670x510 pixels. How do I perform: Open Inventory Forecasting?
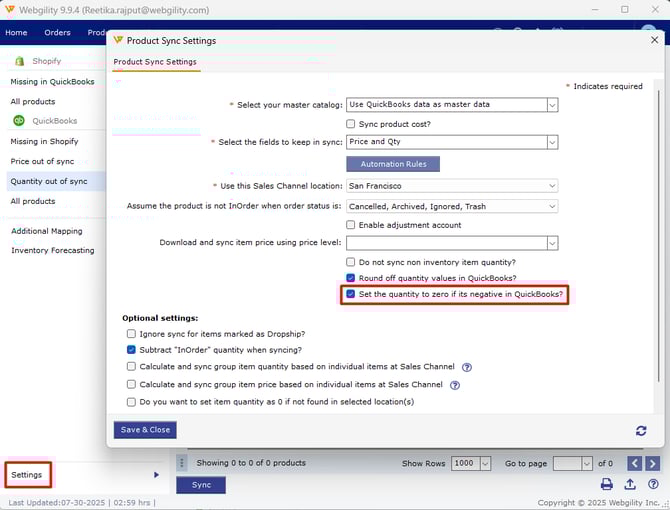coord(53,250)
